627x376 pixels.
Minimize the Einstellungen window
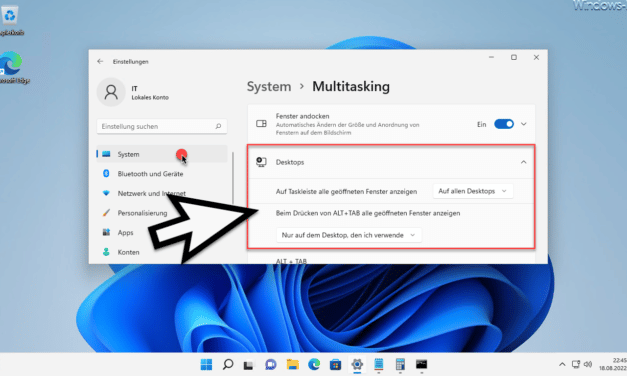coord(491,58)
